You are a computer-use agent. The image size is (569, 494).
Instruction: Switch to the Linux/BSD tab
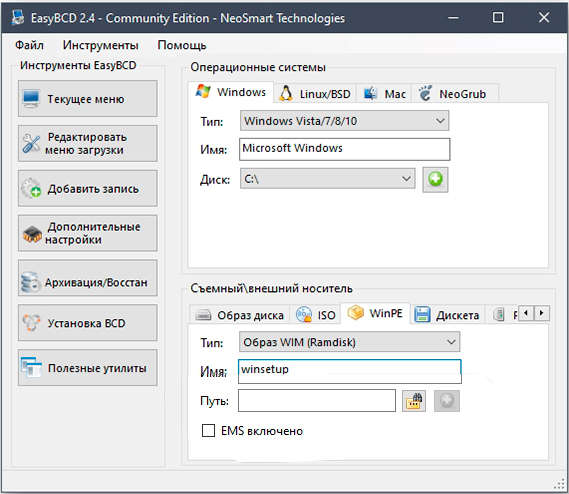[315, 94]
